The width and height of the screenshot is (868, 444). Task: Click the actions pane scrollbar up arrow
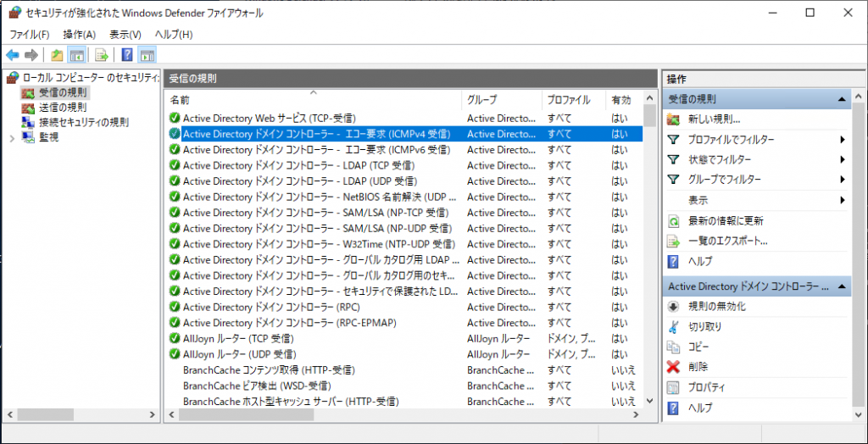(859, 97)
